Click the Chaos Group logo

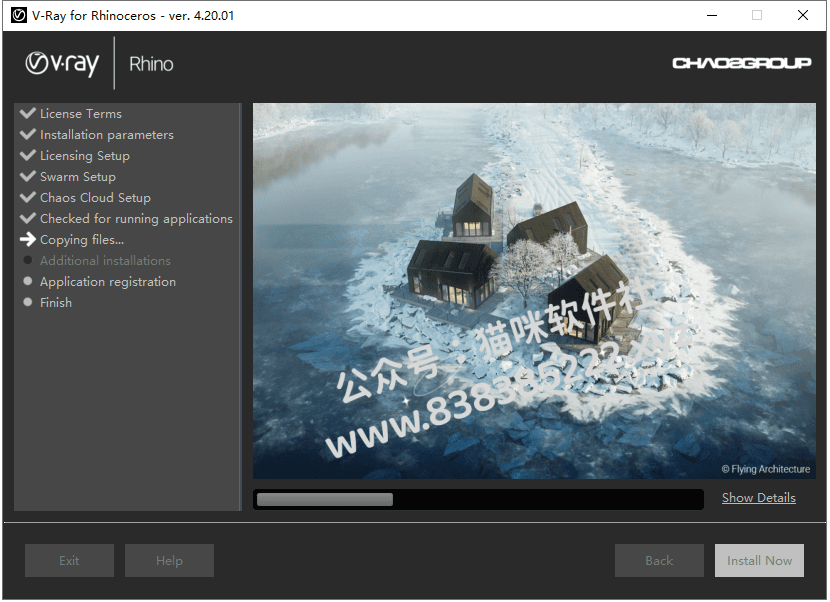(x=741, y=64)
